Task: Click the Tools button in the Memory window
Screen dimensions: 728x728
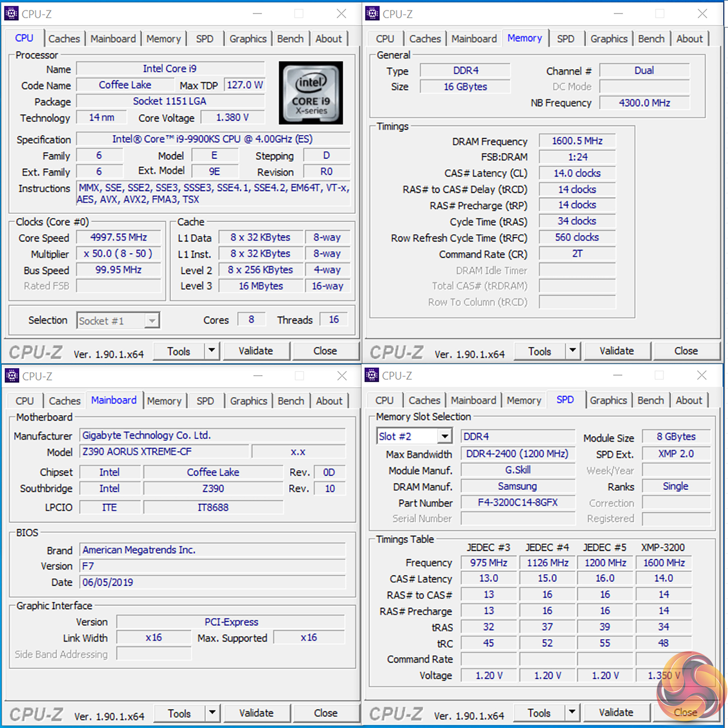Action: pos(540,351)
